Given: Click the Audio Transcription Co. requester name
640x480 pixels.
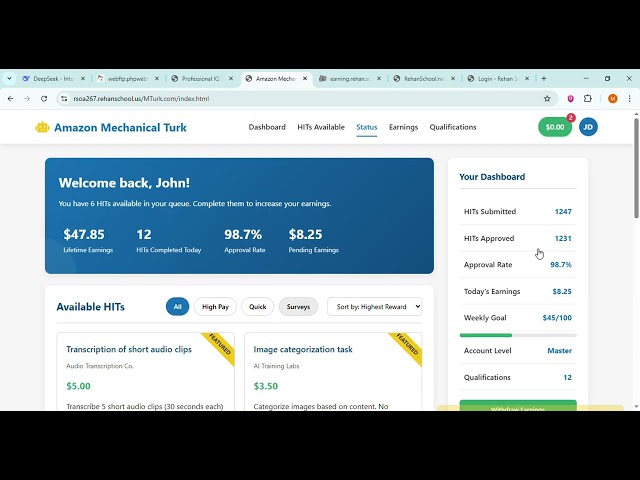Looking at the screenshot, I should click(100, 366).
